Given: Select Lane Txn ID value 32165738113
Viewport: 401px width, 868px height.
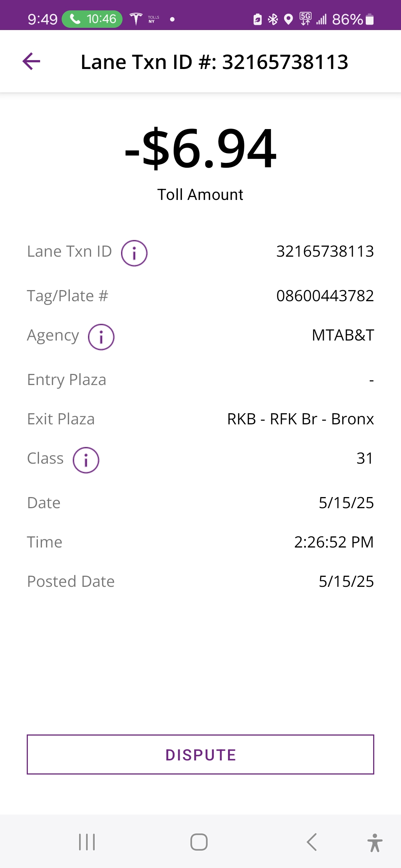Looking at the screenshot, I should [x=325, y=251].
